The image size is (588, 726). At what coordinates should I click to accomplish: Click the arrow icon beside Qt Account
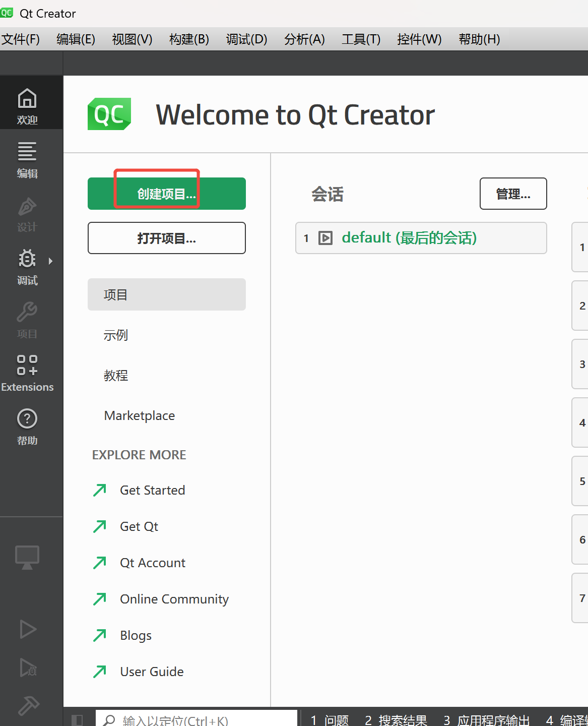tap(100, 563)
